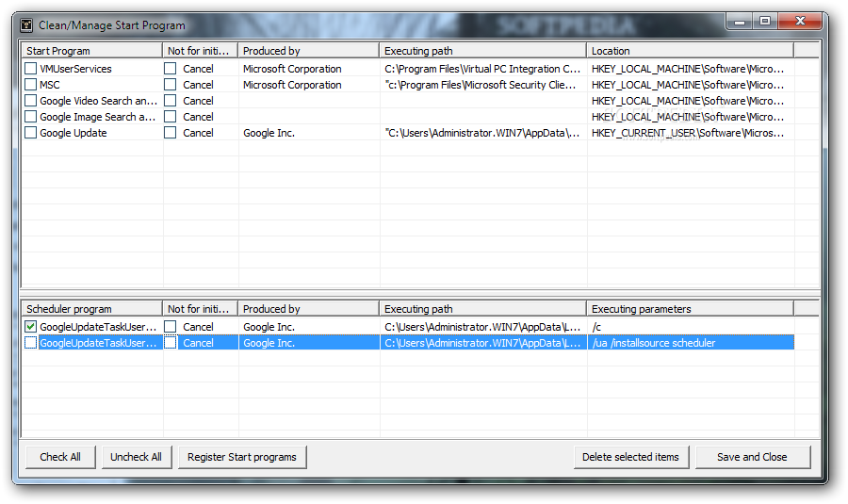Tick the VMUserServices start program checkbox
Image resolution: width=848 pixels, height=504 pixels.
click(x=31, y=69)
